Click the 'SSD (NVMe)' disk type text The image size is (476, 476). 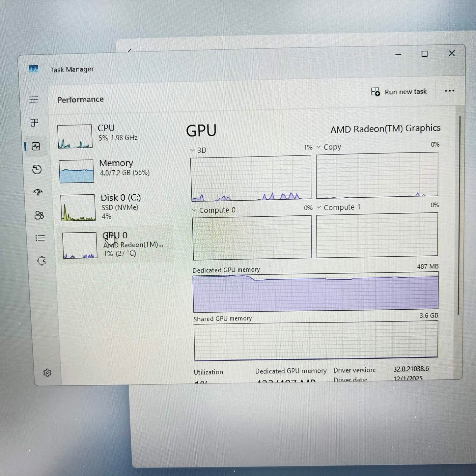click(x=120, y=207)
